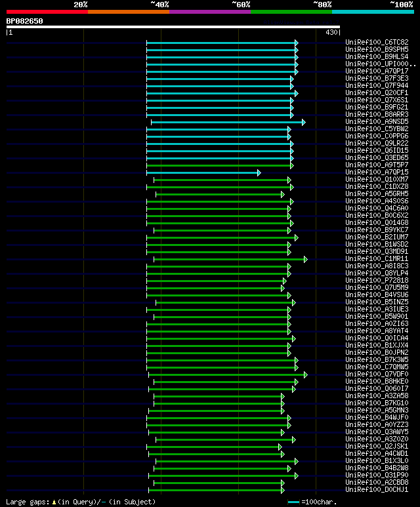
Task: Click the UniRef100_A0ZI63 label
Action: tap(377, 323)
